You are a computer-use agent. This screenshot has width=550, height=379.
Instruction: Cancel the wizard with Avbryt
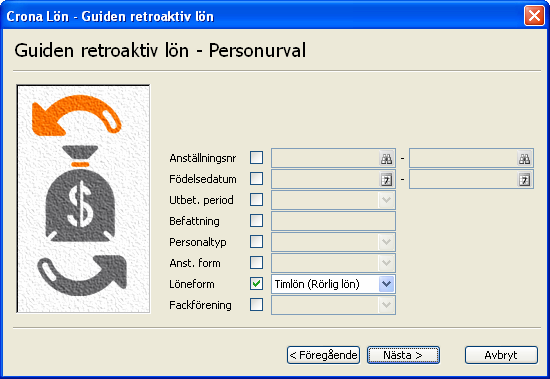tap(501, 355)
